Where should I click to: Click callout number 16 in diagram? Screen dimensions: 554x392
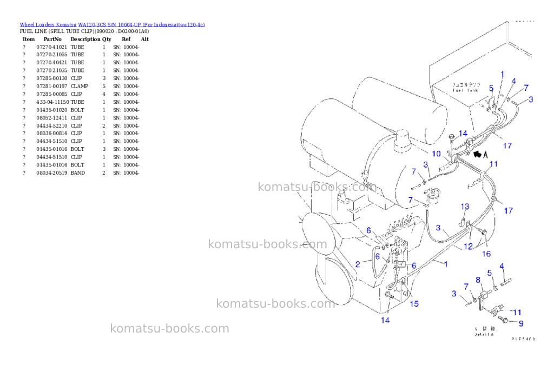[486, 254]
